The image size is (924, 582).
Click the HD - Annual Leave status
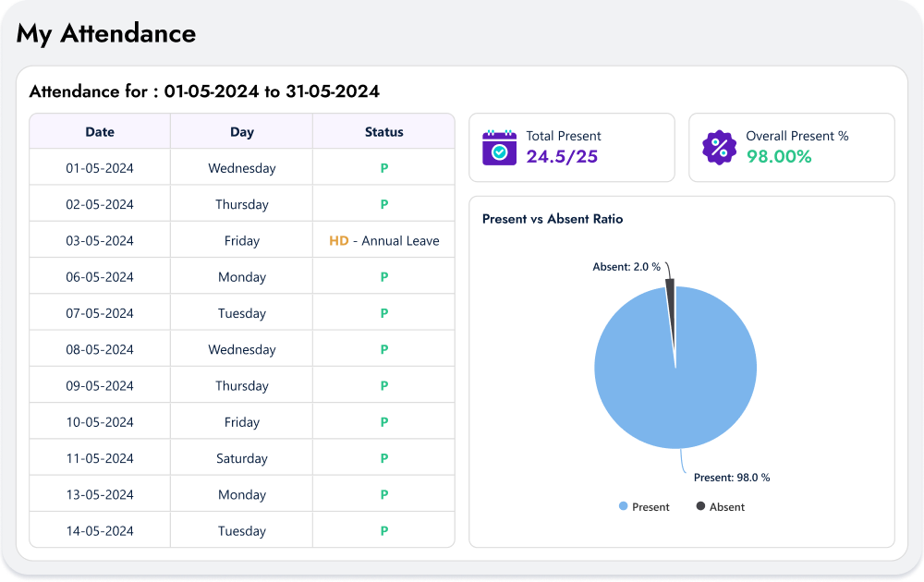point(383,241)
